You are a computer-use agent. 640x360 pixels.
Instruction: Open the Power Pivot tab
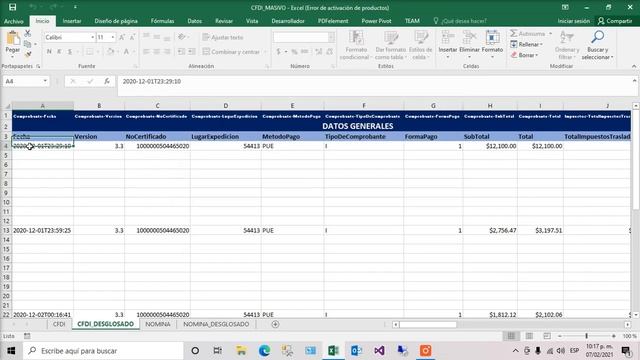pyautogui.click(x=376, y=21)
